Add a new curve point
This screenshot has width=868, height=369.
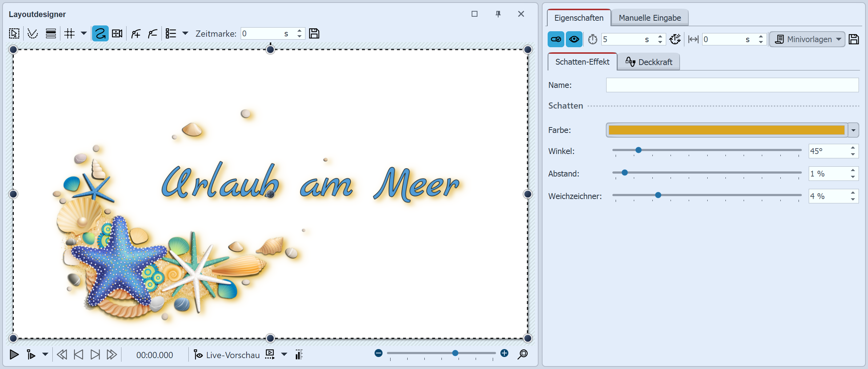pyautogui.click(x=136, y=33)
